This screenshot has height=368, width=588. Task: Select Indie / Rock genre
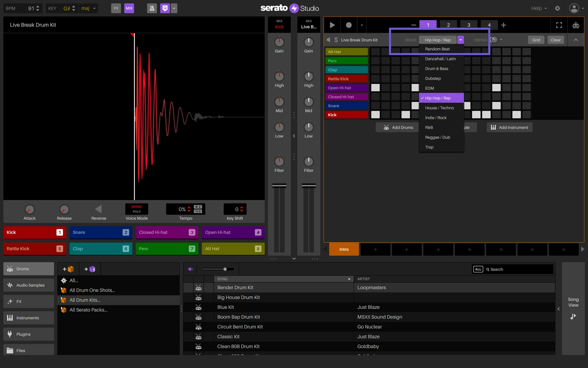(x=441, y=118)
